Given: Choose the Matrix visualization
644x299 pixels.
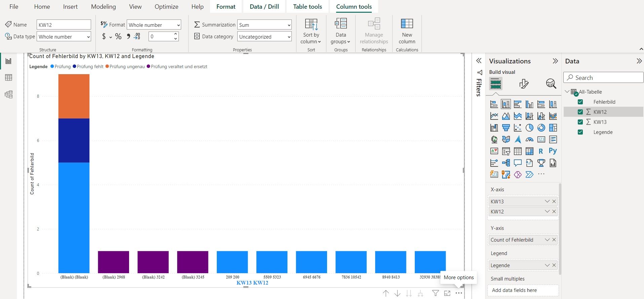Looking at the screenshot, I should click(x=529, y=151).
